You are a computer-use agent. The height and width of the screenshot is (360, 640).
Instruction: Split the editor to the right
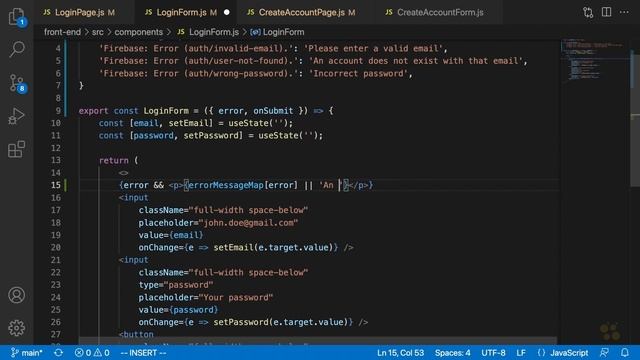pos(607,12)
